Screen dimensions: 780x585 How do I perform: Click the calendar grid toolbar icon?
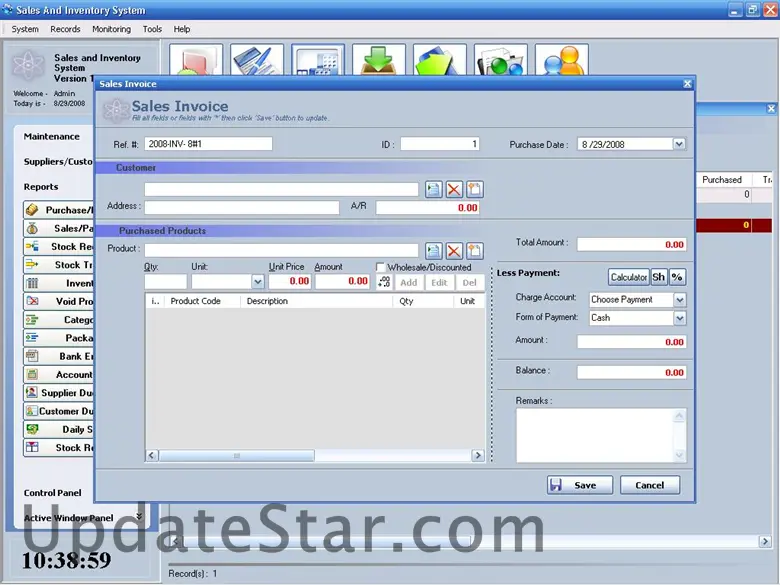318,60
